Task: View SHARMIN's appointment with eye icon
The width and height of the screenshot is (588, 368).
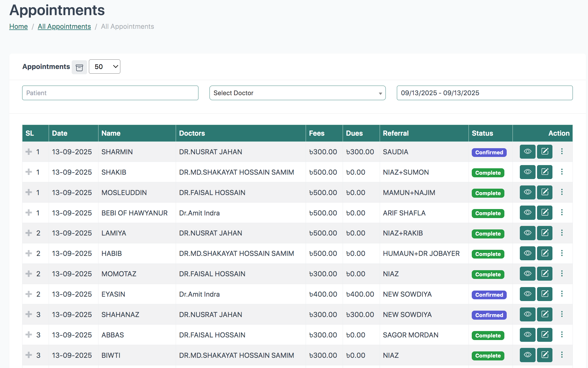Action: click(x=527, y=152)
